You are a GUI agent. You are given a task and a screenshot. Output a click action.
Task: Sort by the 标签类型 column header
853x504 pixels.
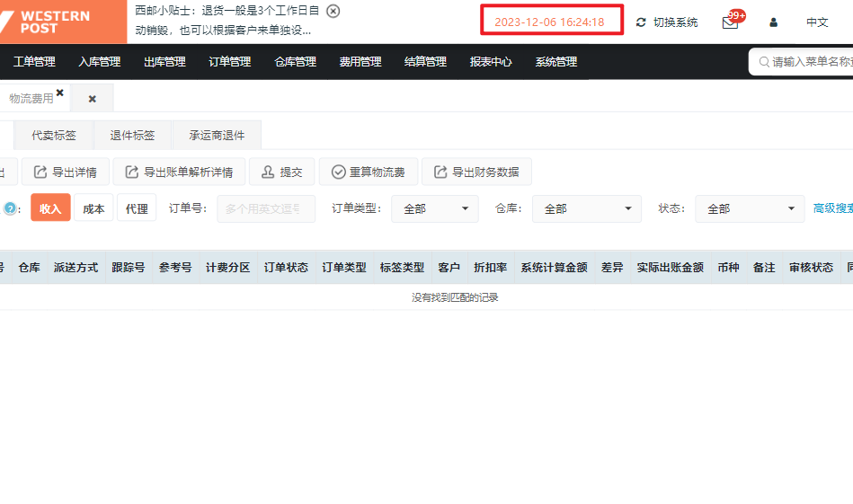pyautogui.click(x=402, y=268)
